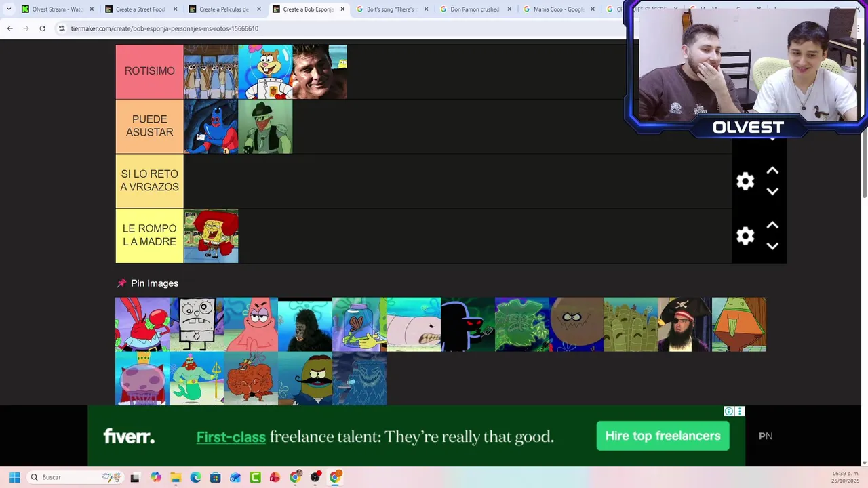Screen dimensions: 868x488
Task: Open the ad info icon
Action: (728, 411)
